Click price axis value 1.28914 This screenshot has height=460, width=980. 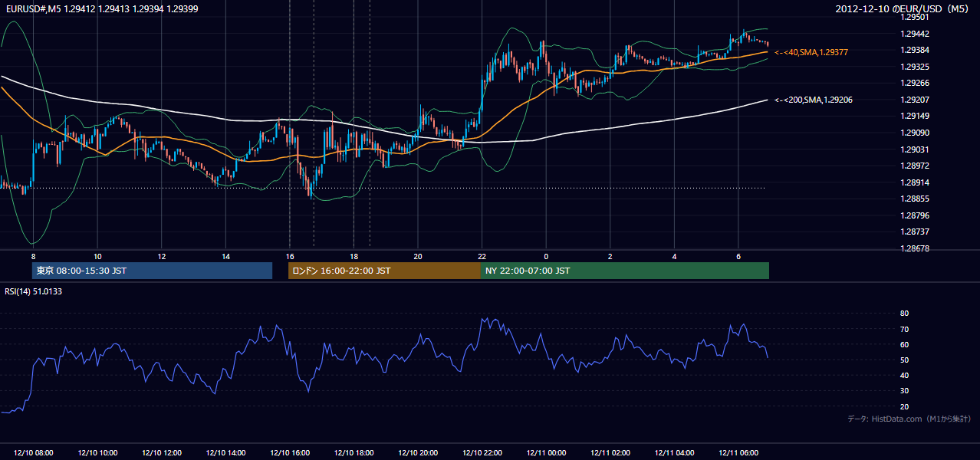coord(915,182)
